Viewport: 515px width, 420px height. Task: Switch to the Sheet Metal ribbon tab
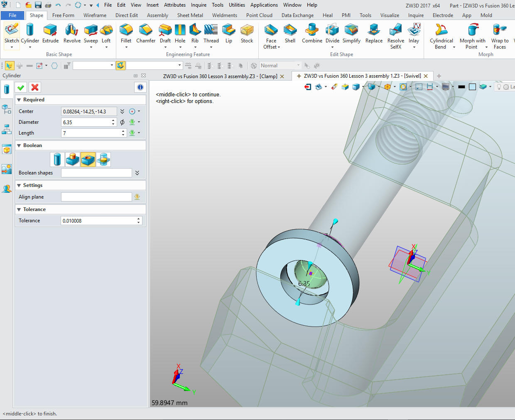pyautogui.click(x=190, y=15)
